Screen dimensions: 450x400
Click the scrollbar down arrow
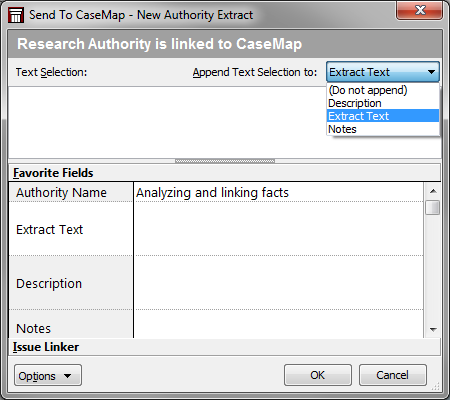[x=433, y=330]
